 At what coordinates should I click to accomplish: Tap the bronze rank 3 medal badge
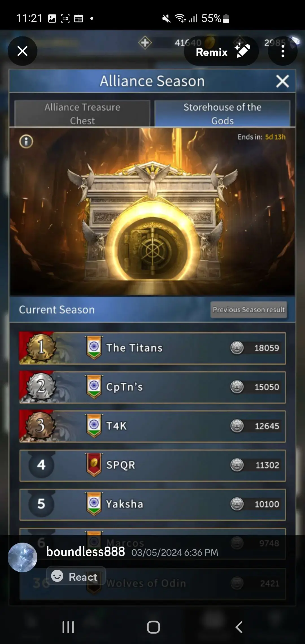(x=41, y=426)
